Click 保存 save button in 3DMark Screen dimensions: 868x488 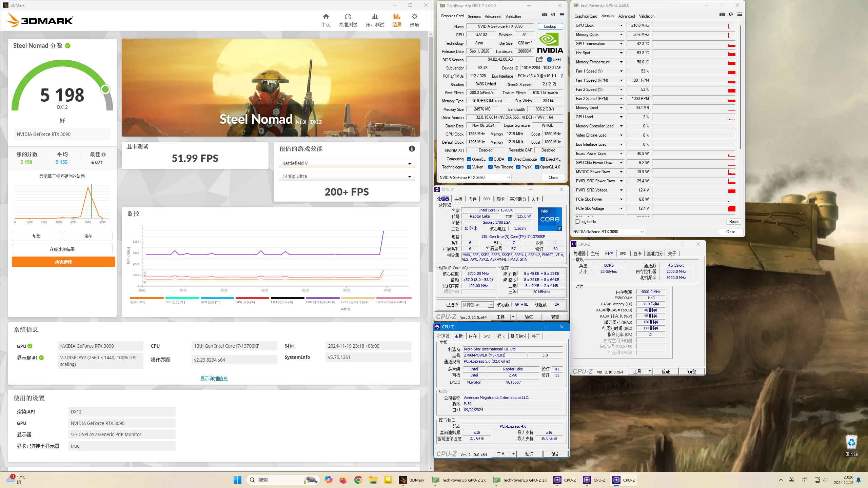(x=88, y=236)
